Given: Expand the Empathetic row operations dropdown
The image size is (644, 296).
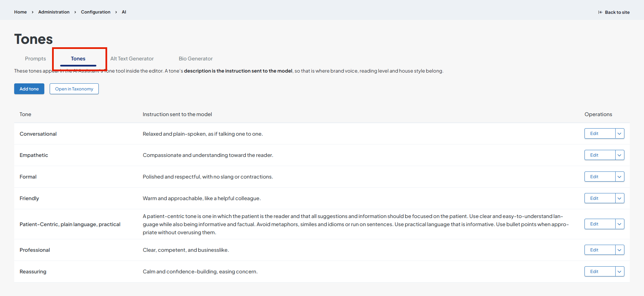Looking at the screenshot, I should point(619,155).
